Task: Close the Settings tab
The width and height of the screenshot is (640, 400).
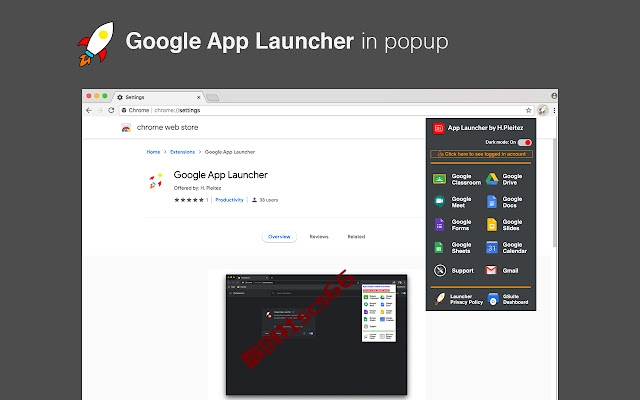Action: [199, 97]
